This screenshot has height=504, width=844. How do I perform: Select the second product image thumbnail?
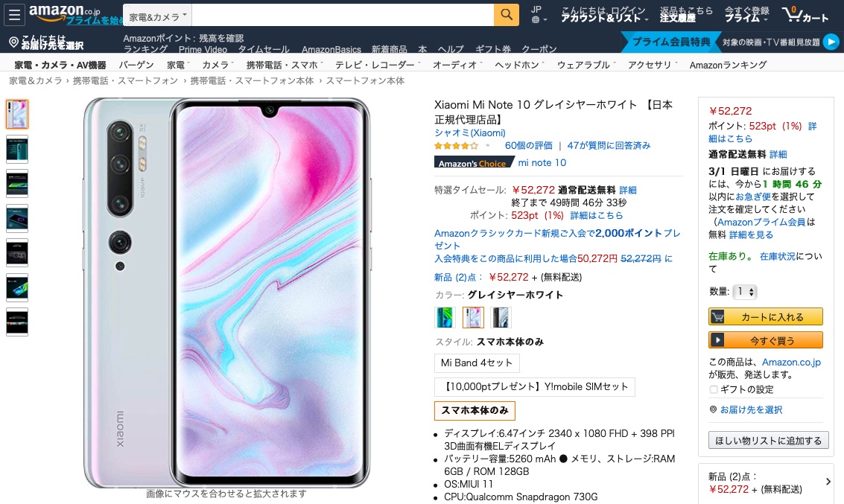[x=17, y=149]
